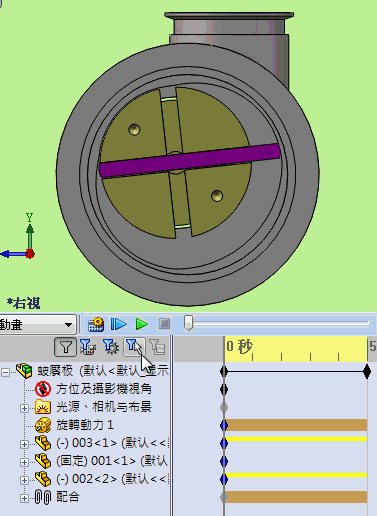The width and height of the screenshot is (377, 516).
Task: Click the Stop playback button
Action: pyautogui.click(x=164, y=324)
